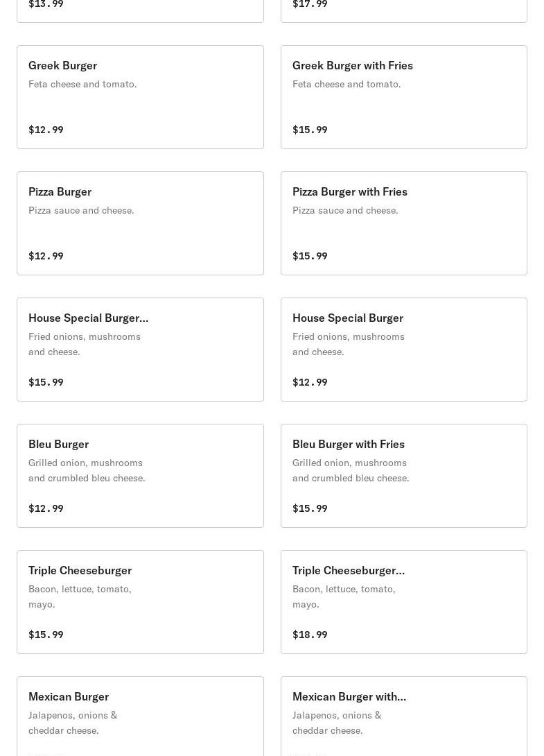This screenshot has width=544, height=756.
Task: Click 'Feta cheese and tomato' under Greek Burger
Action: 82,85
